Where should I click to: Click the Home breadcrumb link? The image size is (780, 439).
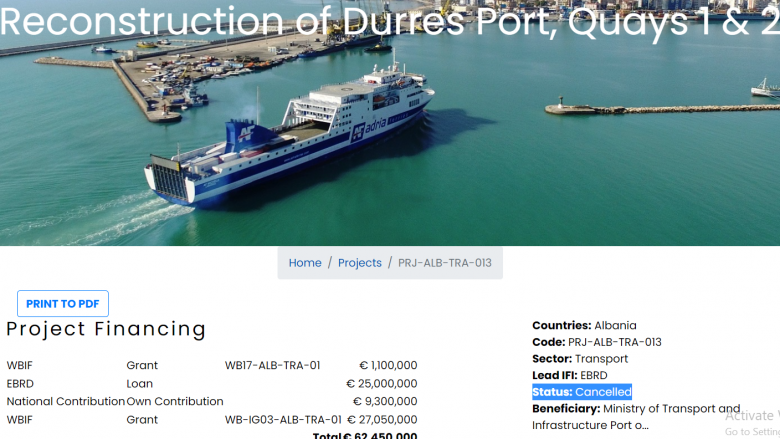(x=305, y=263)
